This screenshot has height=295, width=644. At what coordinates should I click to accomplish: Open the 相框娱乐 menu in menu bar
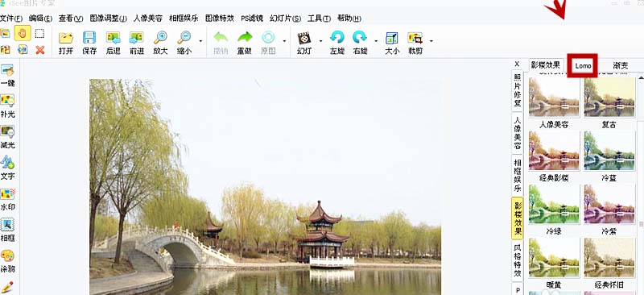[184, 19]
